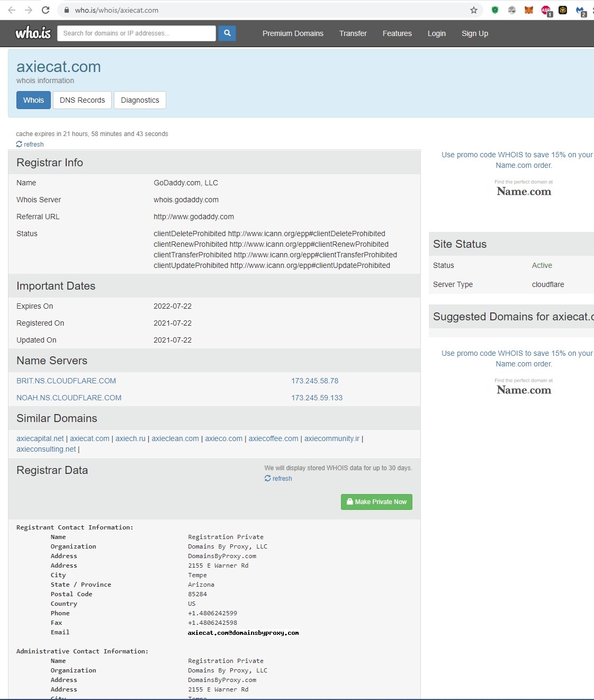Click refresh link under cache expiry
This screenshot has height=700, width=594.
(x=30, y=145)
